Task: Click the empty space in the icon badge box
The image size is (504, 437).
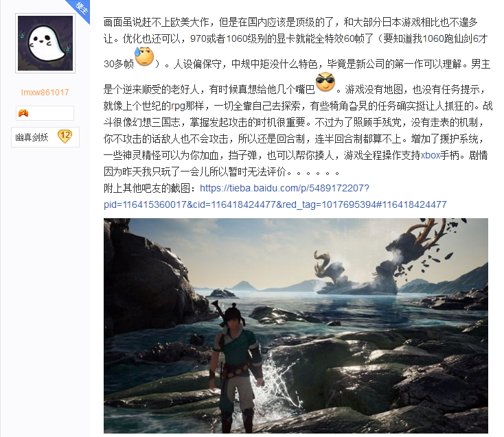Action: [x=51, y=113]
